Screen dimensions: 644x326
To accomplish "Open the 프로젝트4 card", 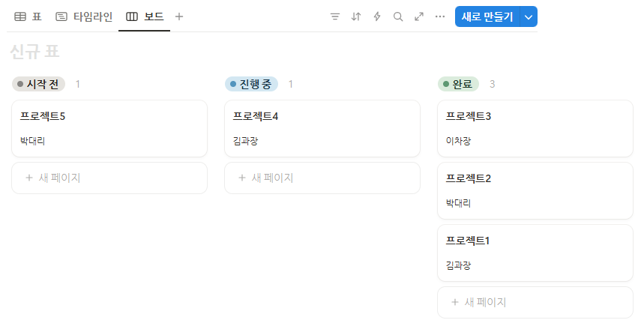I will point(322,128).
